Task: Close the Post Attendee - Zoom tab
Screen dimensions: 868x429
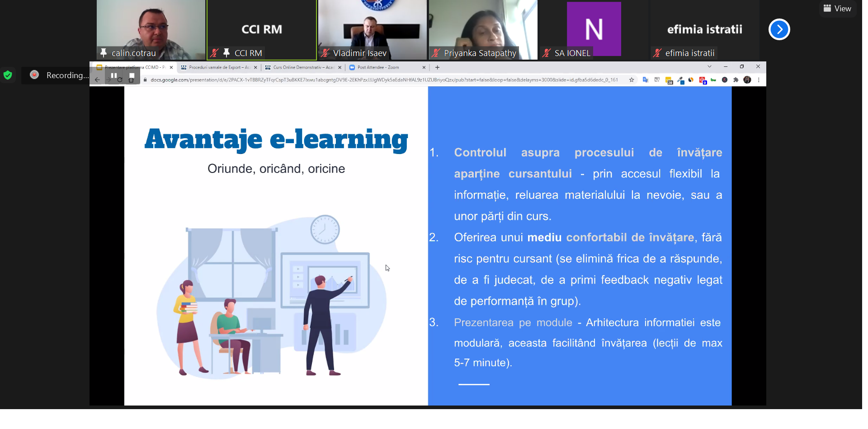Action: click(x=424, y=67)
